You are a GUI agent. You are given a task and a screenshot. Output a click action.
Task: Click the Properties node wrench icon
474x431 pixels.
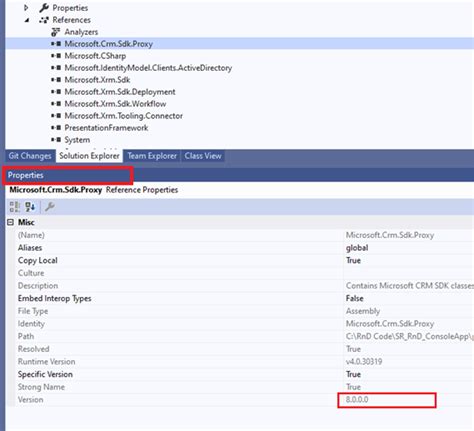44,8
